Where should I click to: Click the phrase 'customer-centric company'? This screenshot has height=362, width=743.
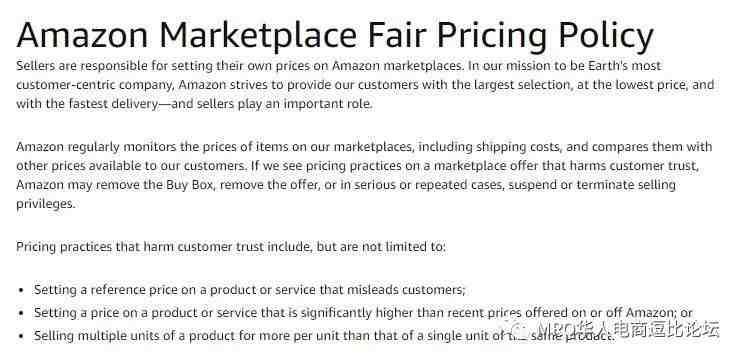95,85
